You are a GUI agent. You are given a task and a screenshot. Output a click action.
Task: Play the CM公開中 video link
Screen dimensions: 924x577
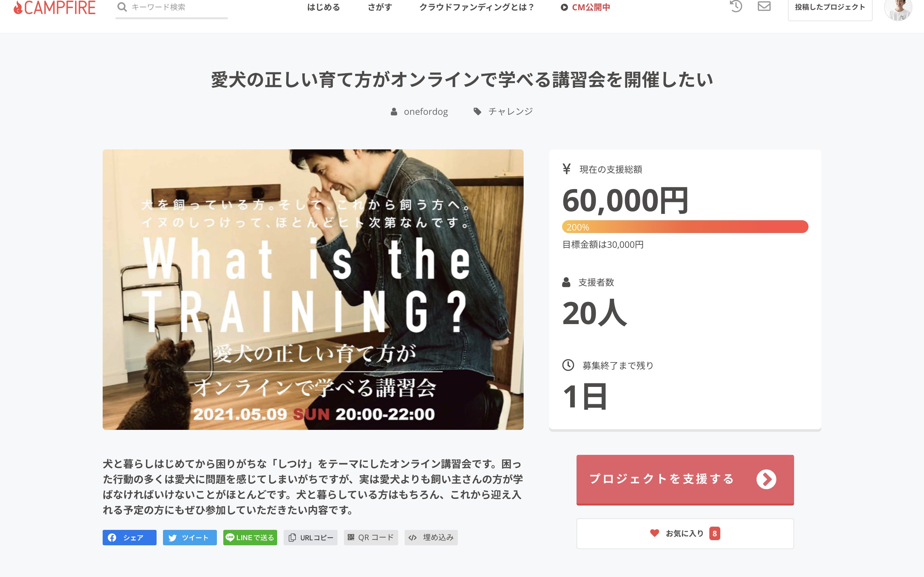pos(585,7)
